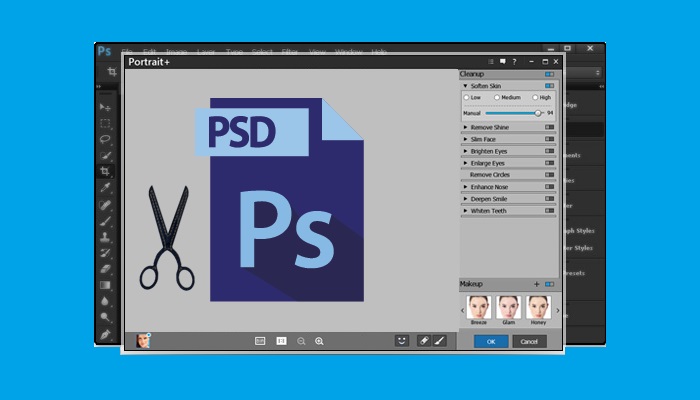Expand the Enhance Nose section arrow

pos(465,187)
